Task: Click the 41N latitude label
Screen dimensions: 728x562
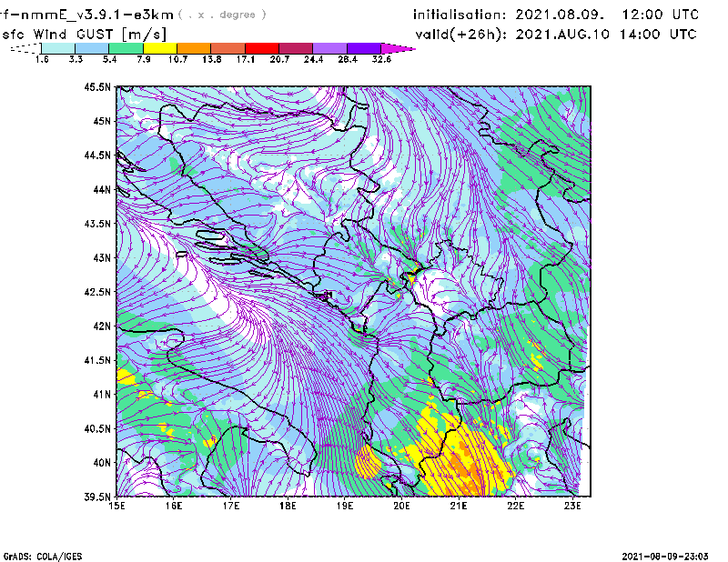Action: click(x=102, y=395)
